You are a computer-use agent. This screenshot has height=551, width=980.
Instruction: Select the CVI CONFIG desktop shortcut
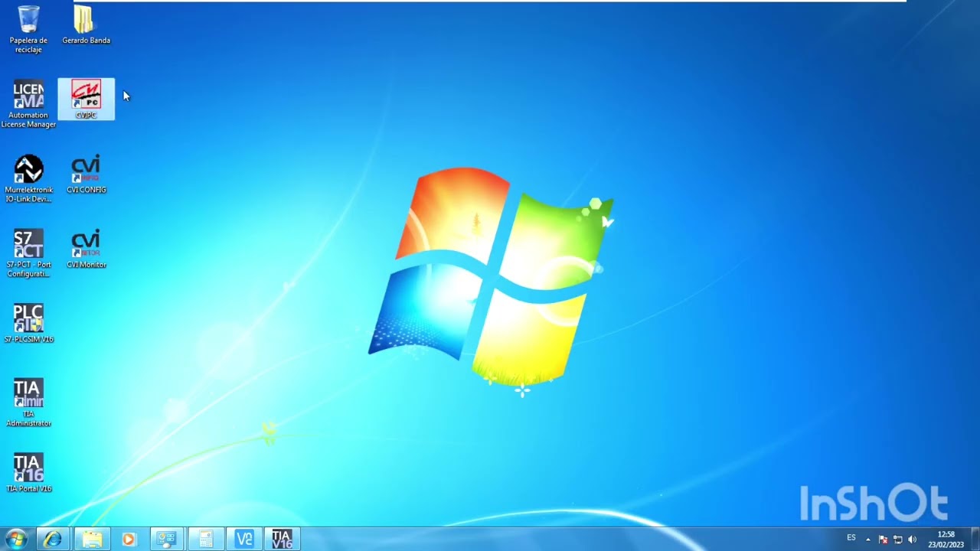(86, 174)
